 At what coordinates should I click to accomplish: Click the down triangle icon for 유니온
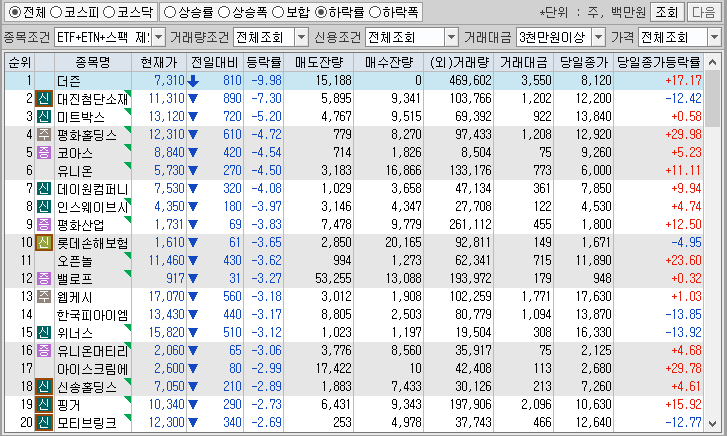click(193, 171)
